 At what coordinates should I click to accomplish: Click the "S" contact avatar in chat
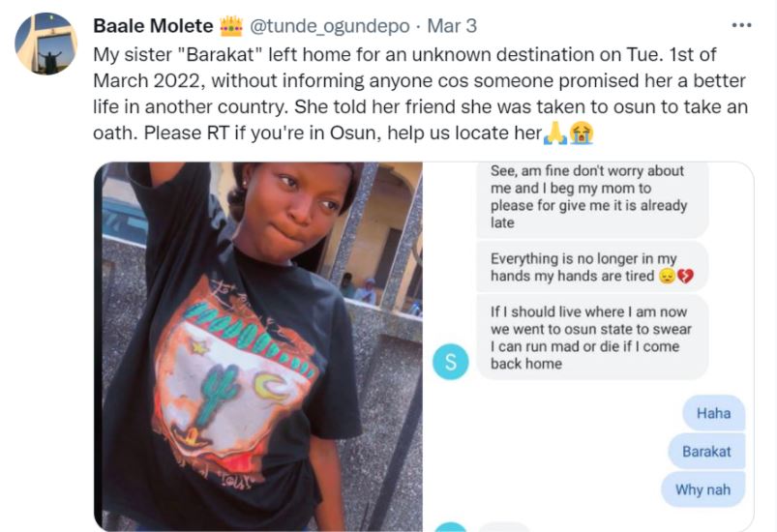pyautogui.click(x=451, y=361)
